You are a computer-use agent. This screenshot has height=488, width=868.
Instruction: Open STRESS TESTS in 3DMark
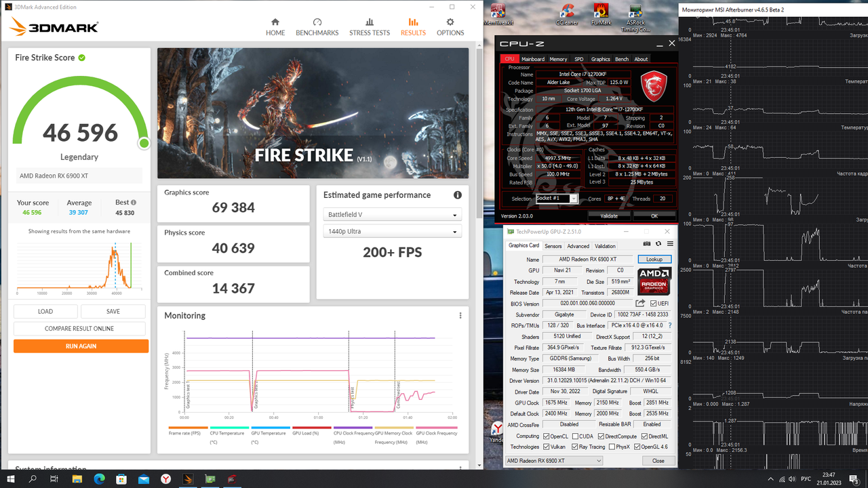point(370,27)
